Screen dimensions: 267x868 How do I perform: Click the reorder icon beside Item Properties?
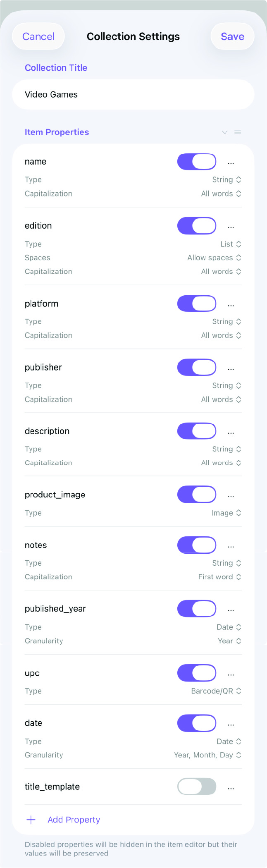click(238, 132)
